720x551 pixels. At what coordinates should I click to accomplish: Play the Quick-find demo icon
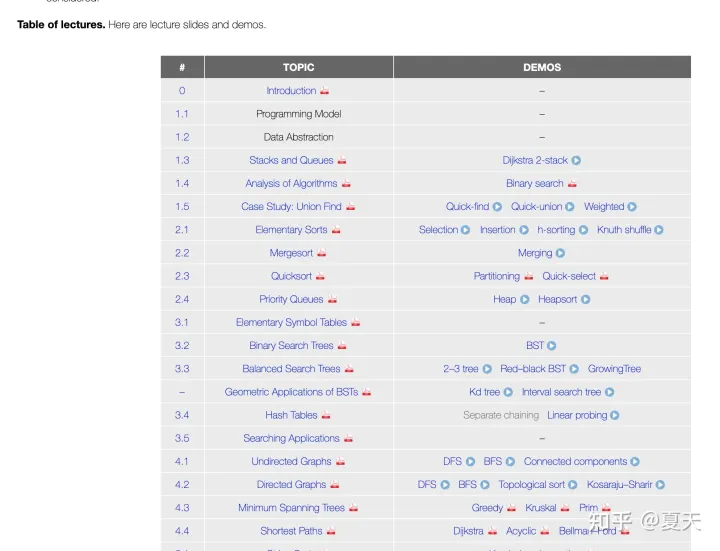(497, 207)
